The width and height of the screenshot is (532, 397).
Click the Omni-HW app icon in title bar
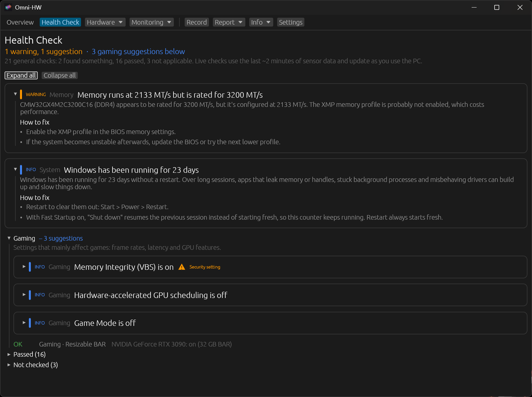coord(8,7)
